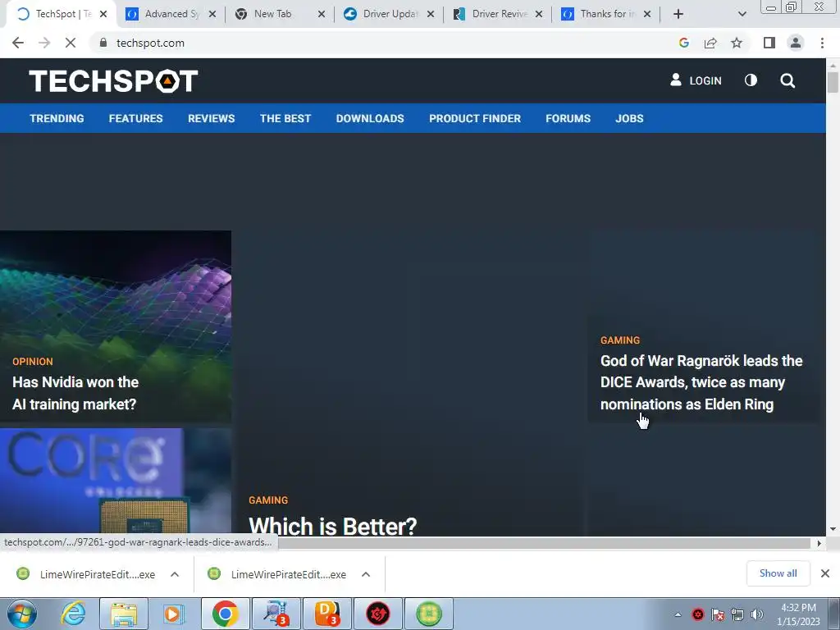Click the horizontal scrollbar track

pos(544,543)
